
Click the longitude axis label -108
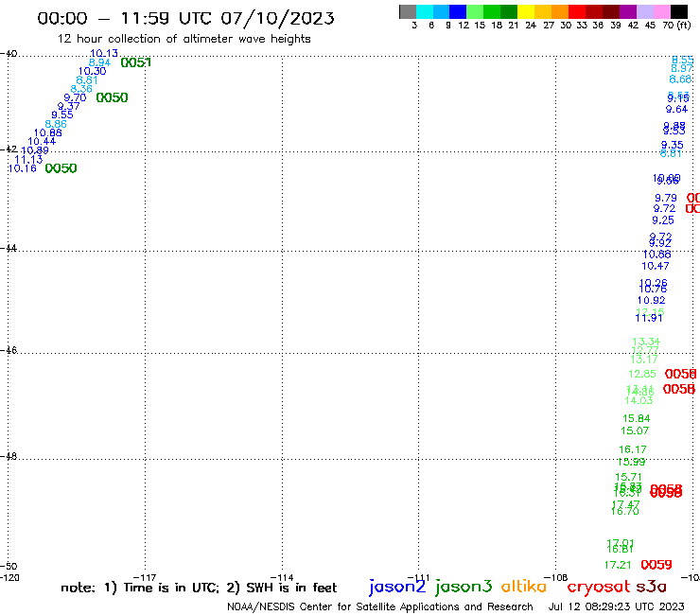(555, 577)
